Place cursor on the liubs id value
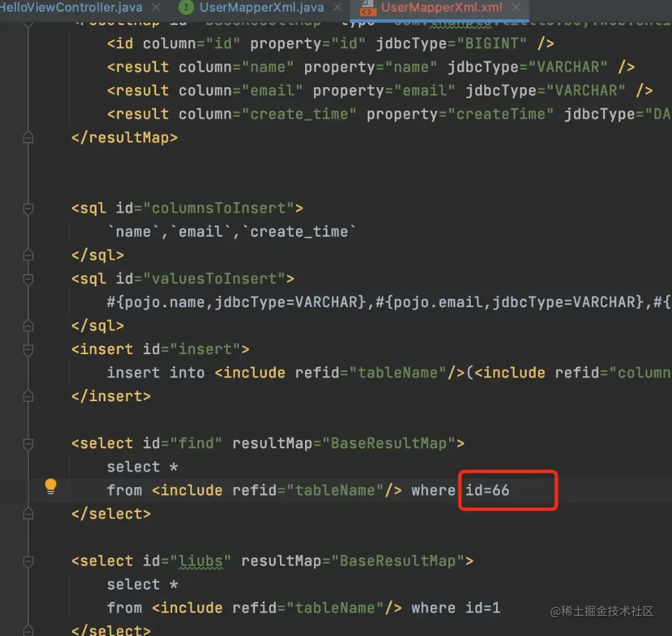Image resolution: width=672 pixels, height=636 pixels. [x=201, y=561]
